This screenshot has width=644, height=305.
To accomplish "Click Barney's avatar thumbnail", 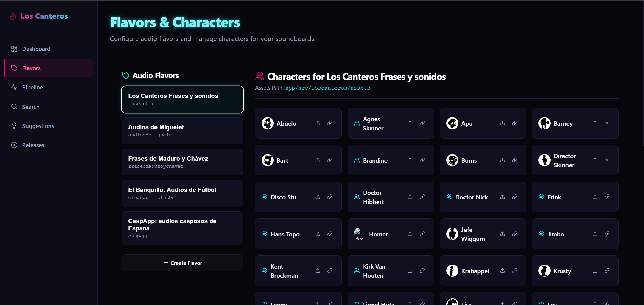I will pos(545,123).
